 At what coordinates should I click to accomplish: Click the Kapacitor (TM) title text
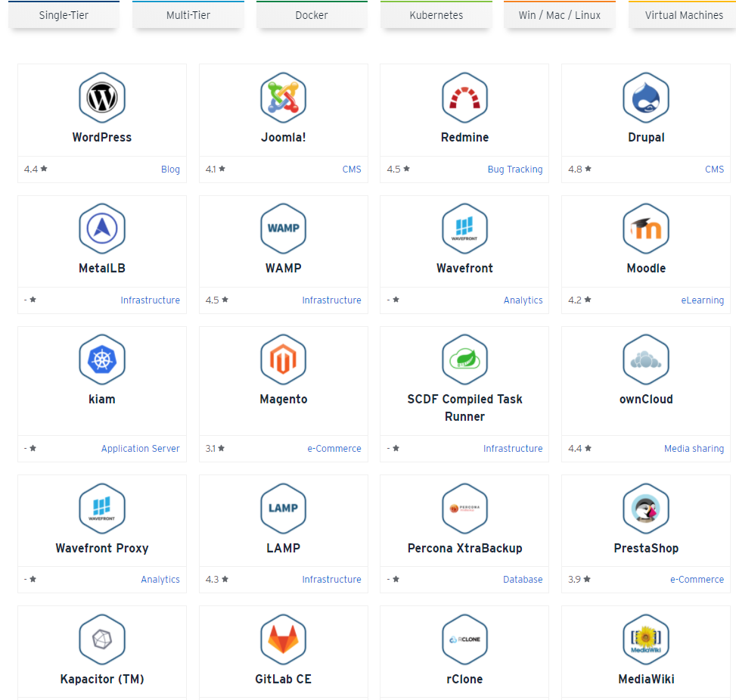point(102,679)
